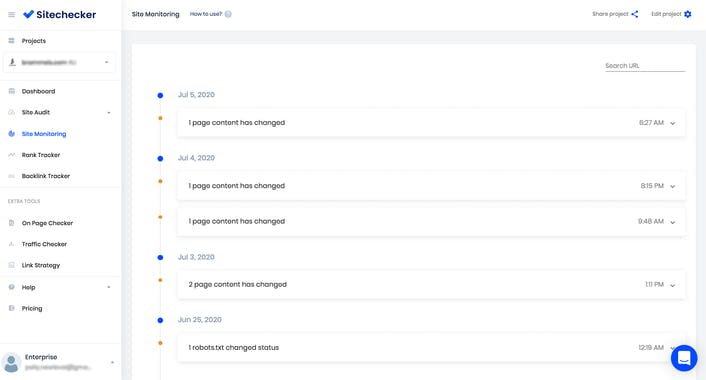
Task: Click the How to use link
Action: (206, 14)
